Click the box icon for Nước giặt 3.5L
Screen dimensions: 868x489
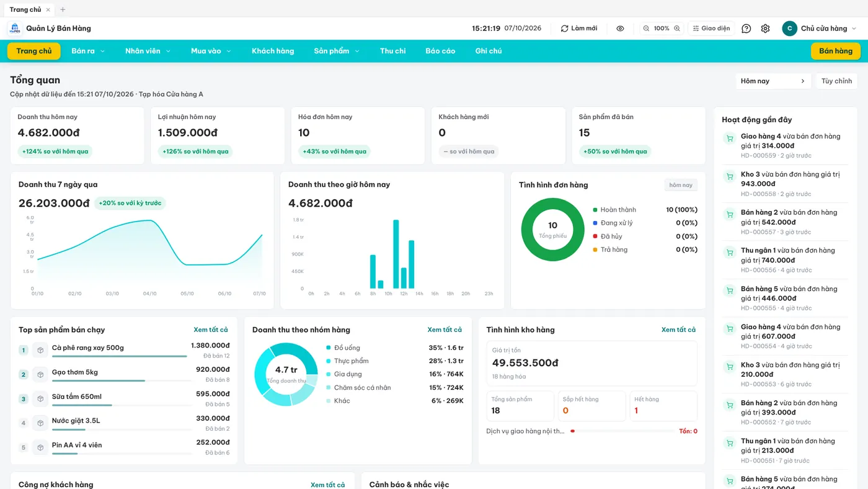point(40,423)
